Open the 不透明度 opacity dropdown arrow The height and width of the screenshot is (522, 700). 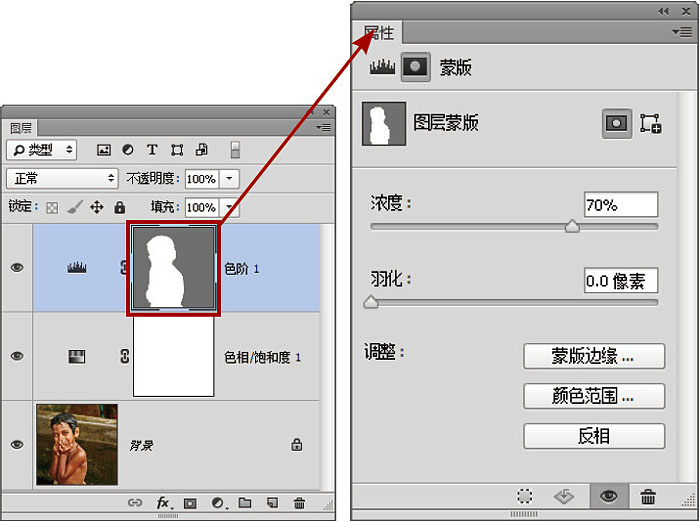coord(229,179)
